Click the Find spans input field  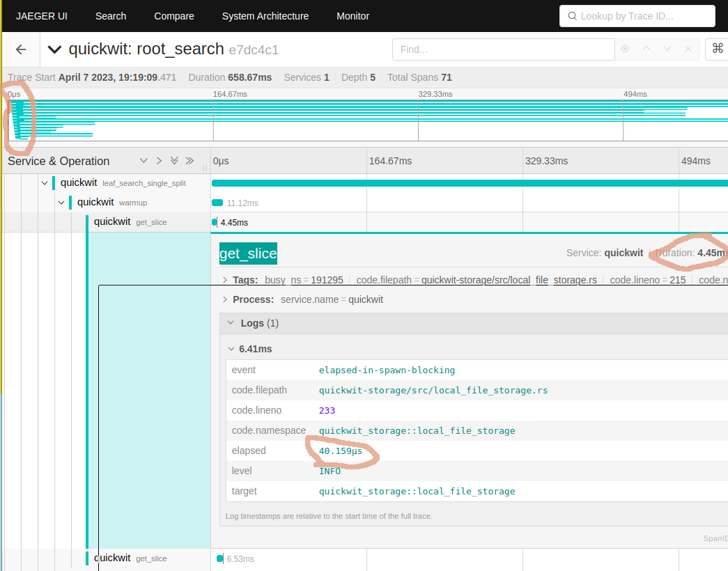click(x=503, y=49)
